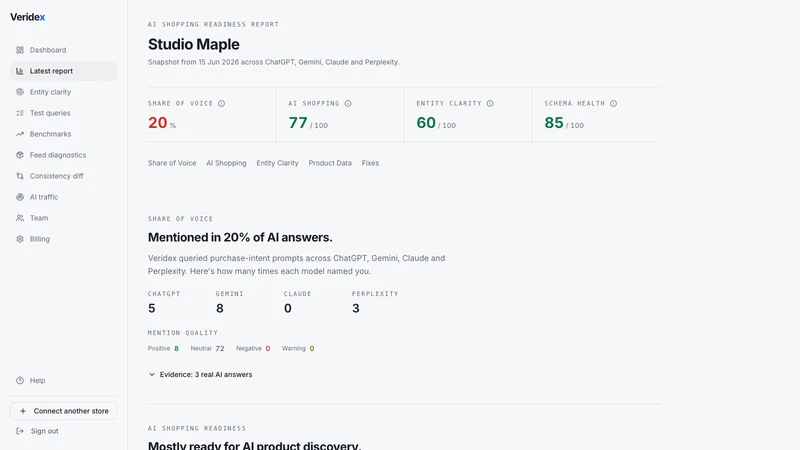
Task: Click the Share of Voice info icon
Action: pyautogui.click(x=221, y=104)
